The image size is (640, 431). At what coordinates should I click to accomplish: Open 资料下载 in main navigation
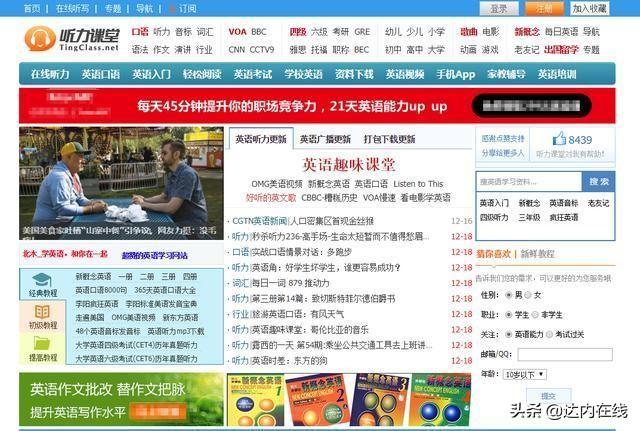coord(354,74)
